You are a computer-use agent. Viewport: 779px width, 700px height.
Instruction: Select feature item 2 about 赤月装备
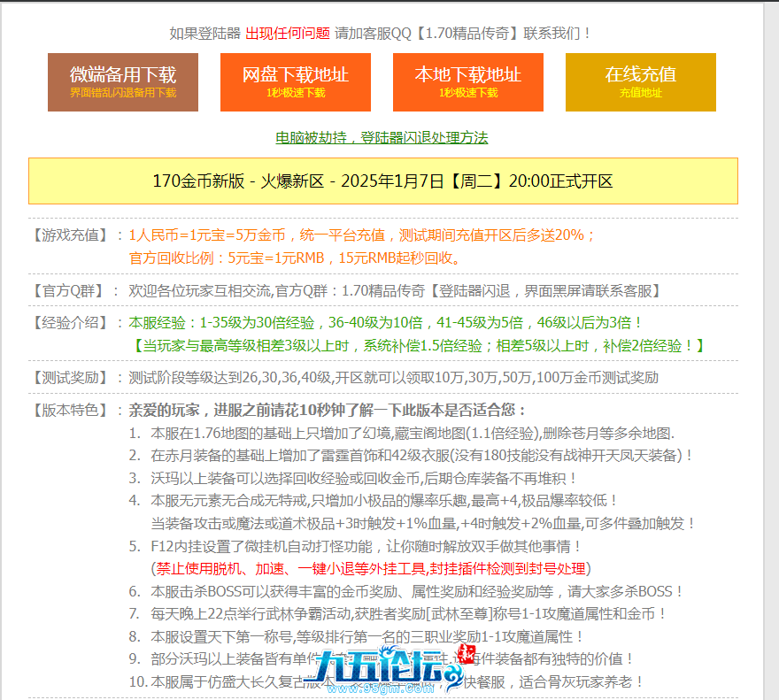(x=411, y=456)
